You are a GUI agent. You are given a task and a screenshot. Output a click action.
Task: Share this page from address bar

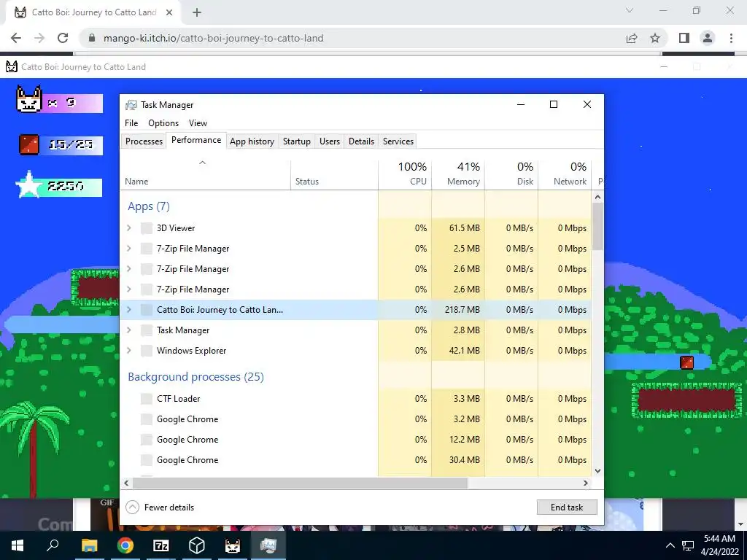point(632,38)
